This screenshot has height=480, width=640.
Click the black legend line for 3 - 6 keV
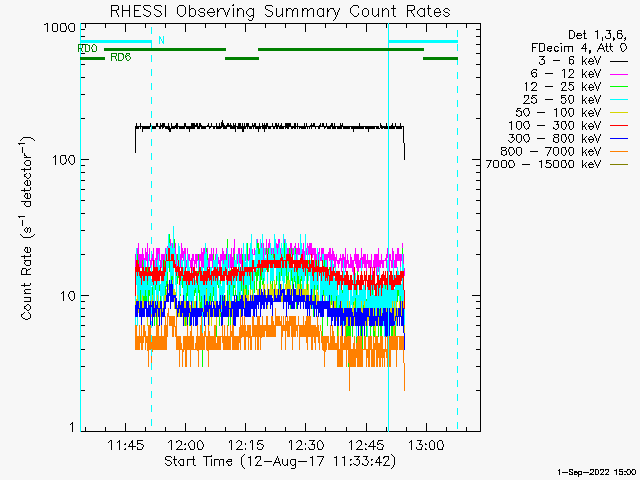coord(619,61)
